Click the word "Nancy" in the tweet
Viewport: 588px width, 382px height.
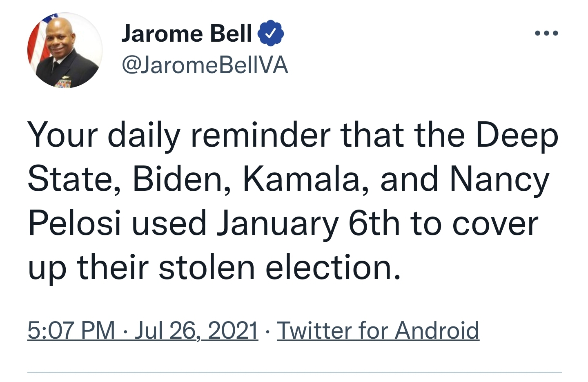click(x=500, y=180)
